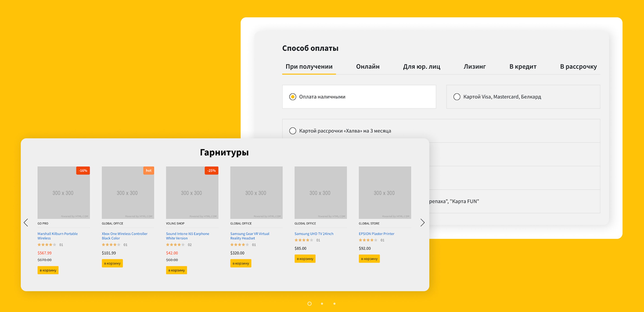Select Картой Visa, Mastercard, Белкард option

pyautogui.click(x=457, y=97)
